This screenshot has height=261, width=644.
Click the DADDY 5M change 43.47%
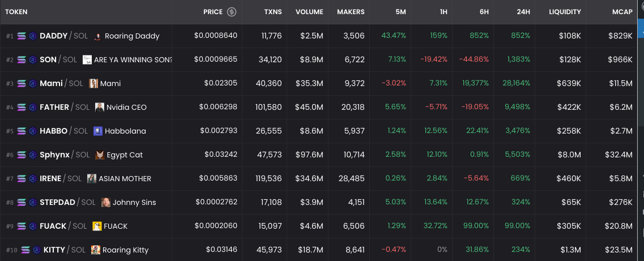point(394,36)
